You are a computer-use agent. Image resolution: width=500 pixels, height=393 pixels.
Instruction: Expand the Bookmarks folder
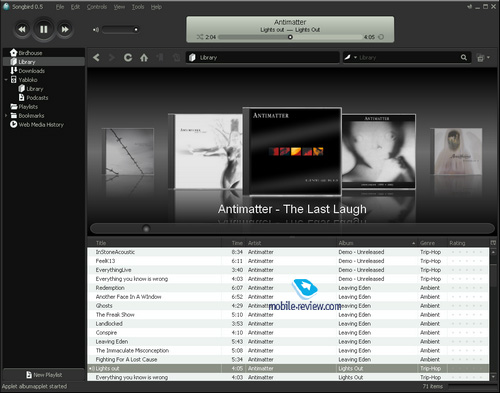pos(6,115)
